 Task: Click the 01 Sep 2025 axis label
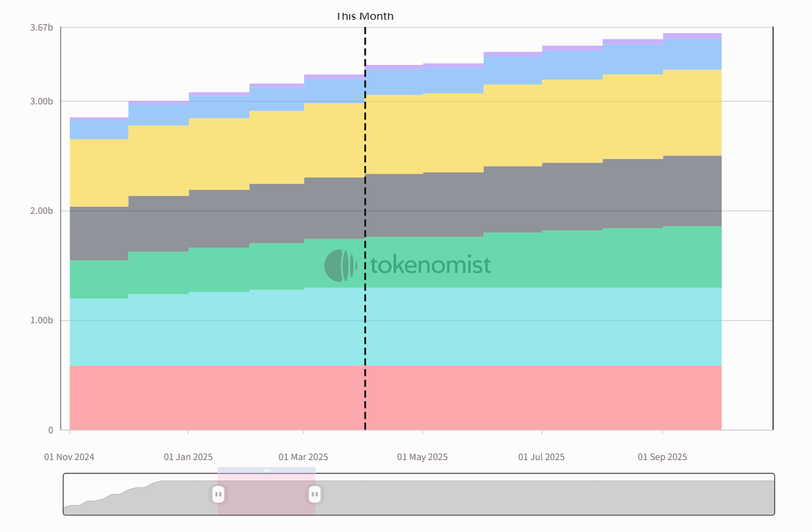[x=662, y=457]
